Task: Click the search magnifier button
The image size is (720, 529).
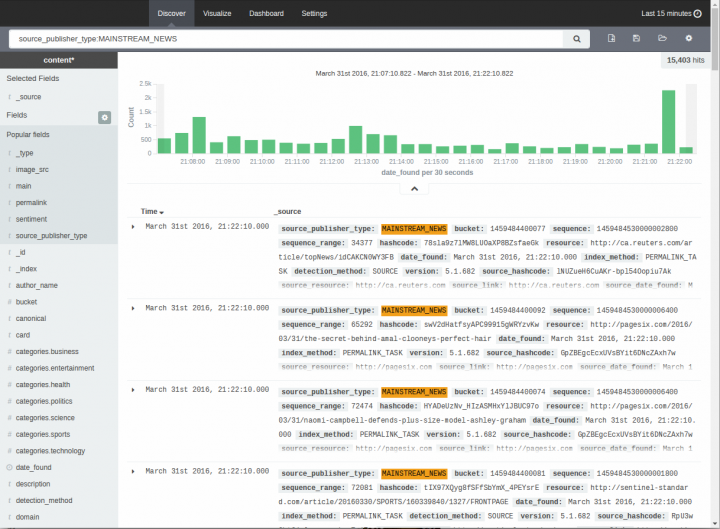Action: click(576, 38)
